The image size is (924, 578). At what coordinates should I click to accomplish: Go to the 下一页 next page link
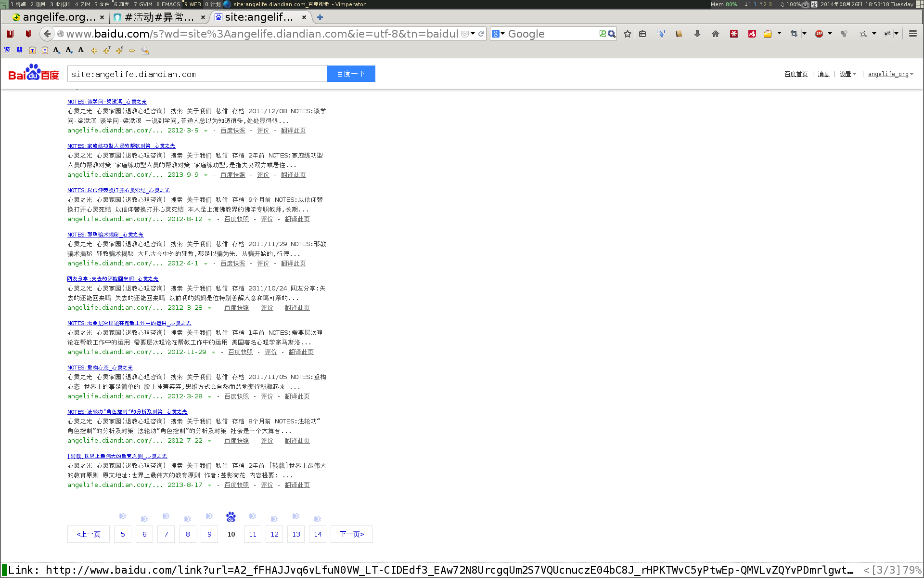[x=351, y=534]
